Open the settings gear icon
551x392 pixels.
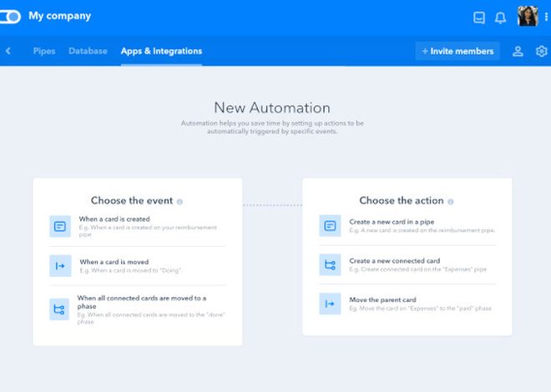pos(542,51)
